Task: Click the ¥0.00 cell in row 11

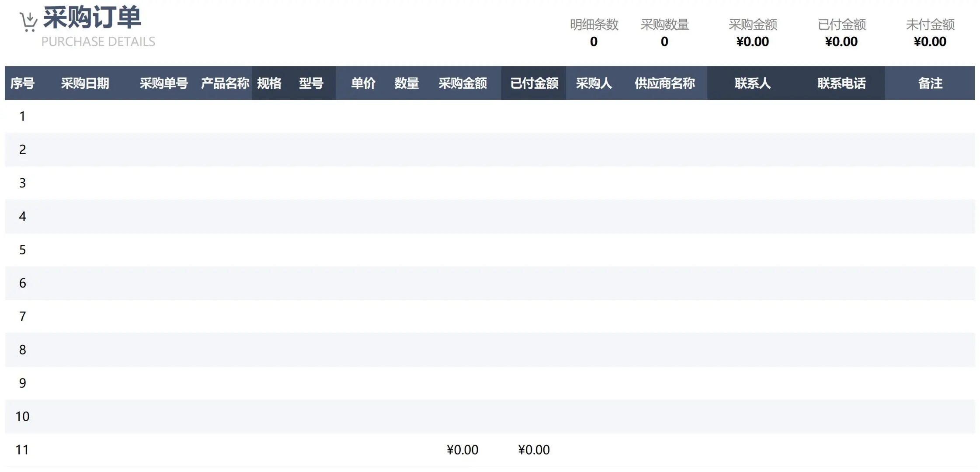Action: point(462,450)
